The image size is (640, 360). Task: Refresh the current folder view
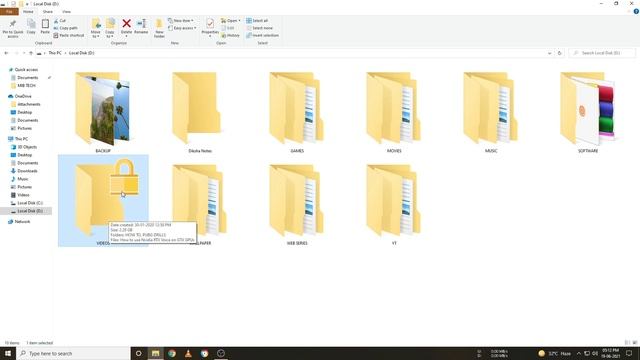pos(560,53)
